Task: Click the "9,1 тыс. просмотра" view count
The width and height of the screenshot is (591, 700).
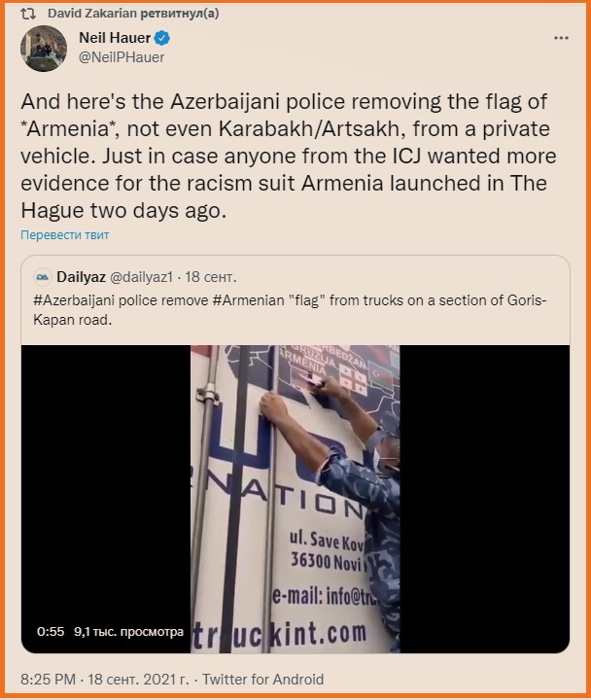Action: [x=128, y=632]
